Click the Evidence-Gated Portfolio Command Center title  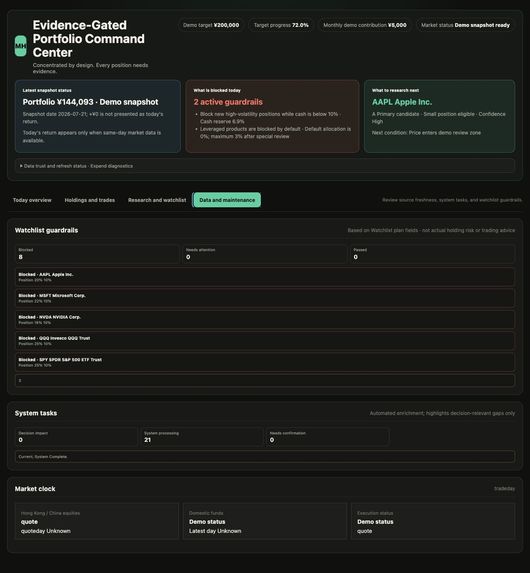88,39
